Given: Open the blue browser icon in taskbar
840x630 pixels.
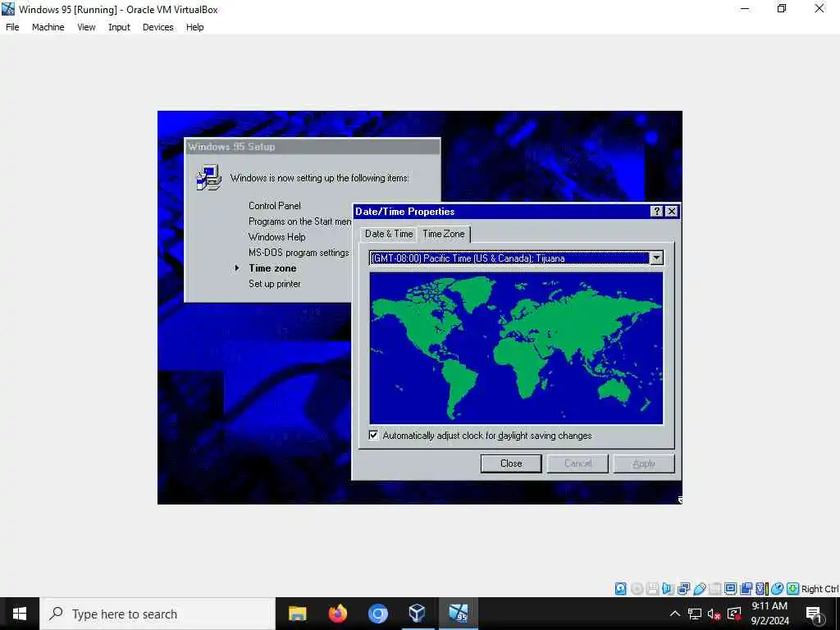Looking at the screenshot, I should (x=377, y=614).
